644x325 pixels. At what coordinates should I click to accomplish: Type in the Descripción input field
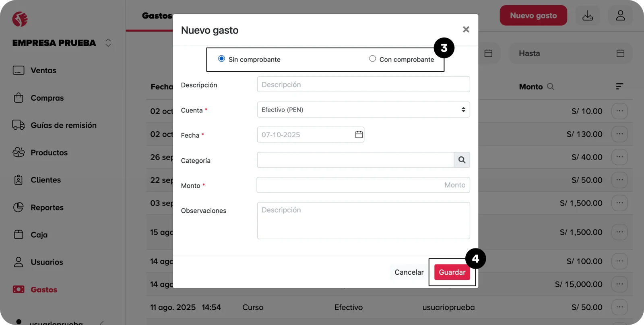[x=363, y=85]
